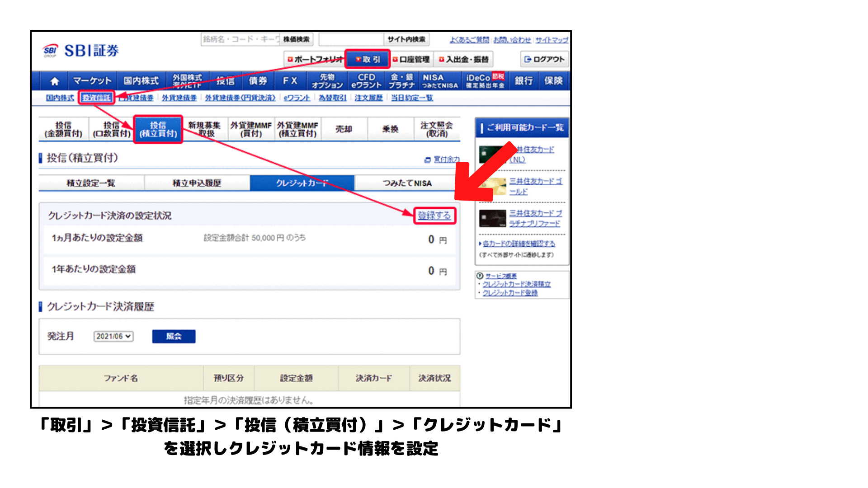868x488 pixels.
Task: Open the つみたてNISA tab
Action: (407, 183)
